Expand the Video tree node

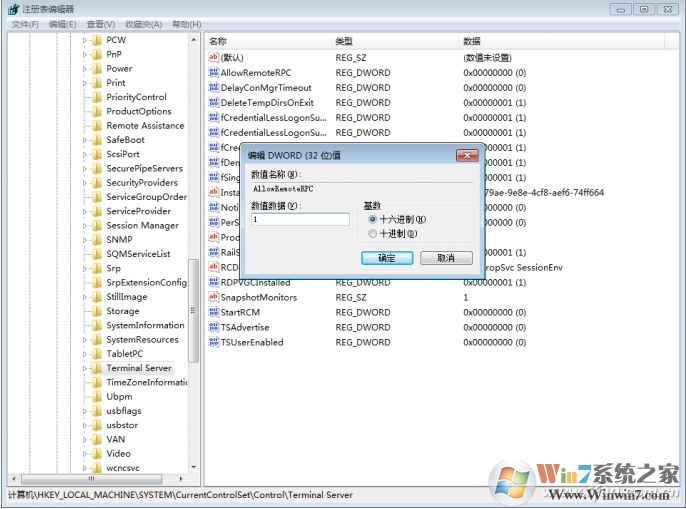click(85, 454)
